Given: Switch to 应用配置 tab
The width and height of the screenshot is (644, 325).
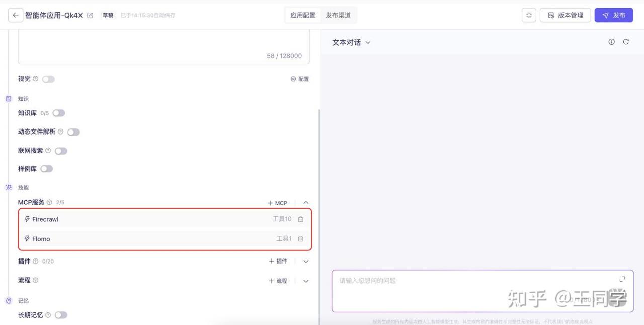Looking at the screenshot, I should (x=303, y=15).
